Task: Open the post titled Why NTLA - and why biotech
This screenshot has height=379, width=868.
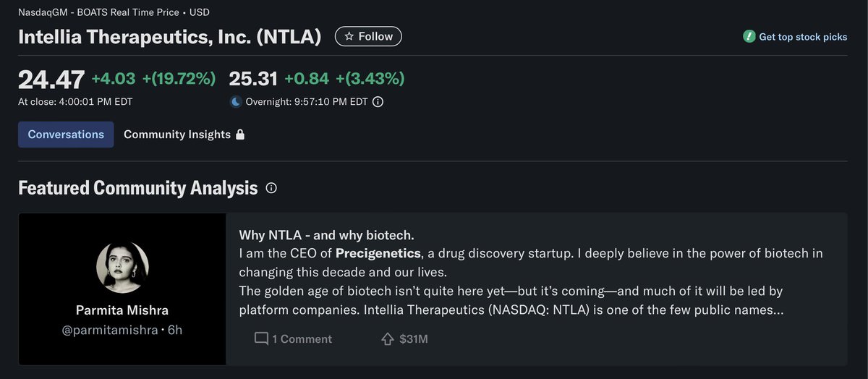Action: [x=326, y=235]
